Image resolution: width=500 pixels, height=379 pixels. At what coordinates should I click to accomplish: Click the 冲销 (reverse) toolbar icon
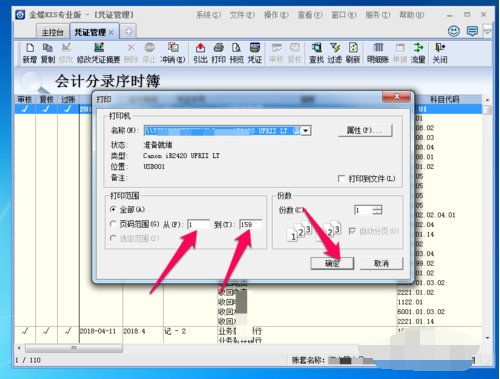coord(173,53)
